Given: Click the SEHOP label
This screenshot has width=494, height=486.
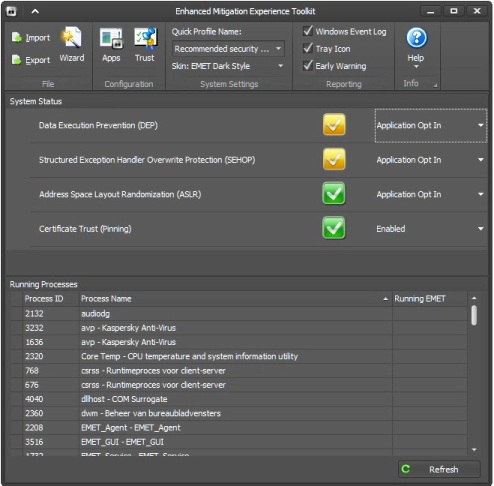Looking at the screenshot, I should pyautogui.click(x=147, y=160).
